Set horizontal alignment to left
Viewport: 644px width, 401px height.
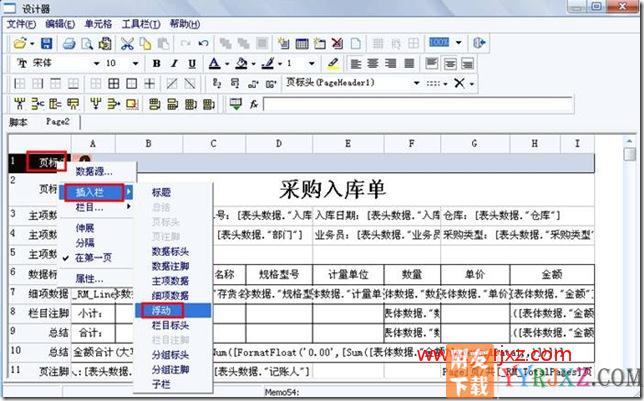click(x=355, y=64)
